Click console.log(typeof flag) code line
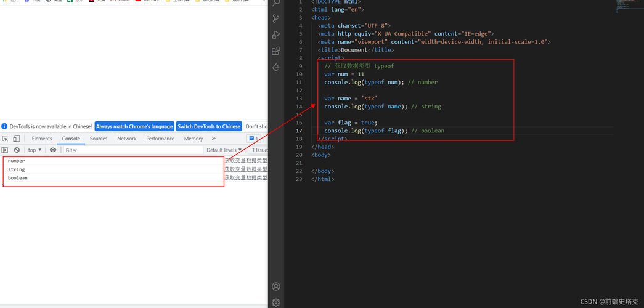The width and height of the screenshot is (644, 308). [x=384, y=131]
